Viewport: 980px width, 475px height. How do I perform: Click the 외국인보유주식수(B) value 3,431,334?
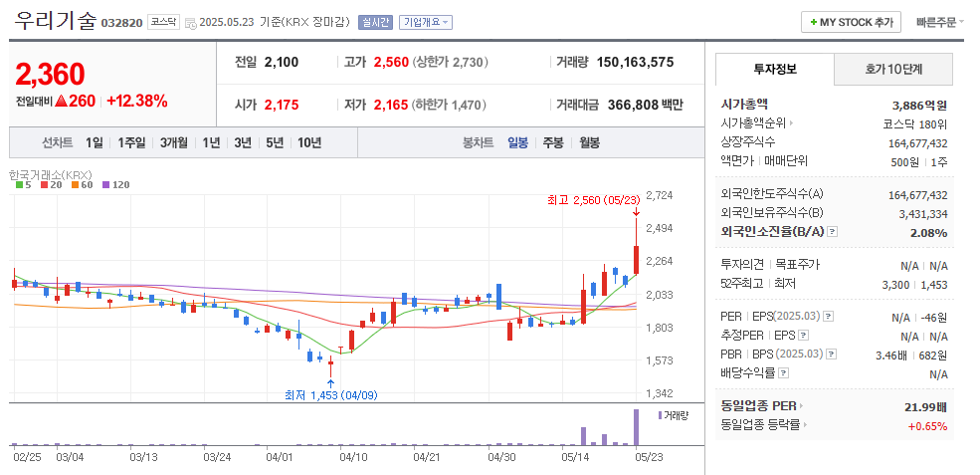[923, 214]
